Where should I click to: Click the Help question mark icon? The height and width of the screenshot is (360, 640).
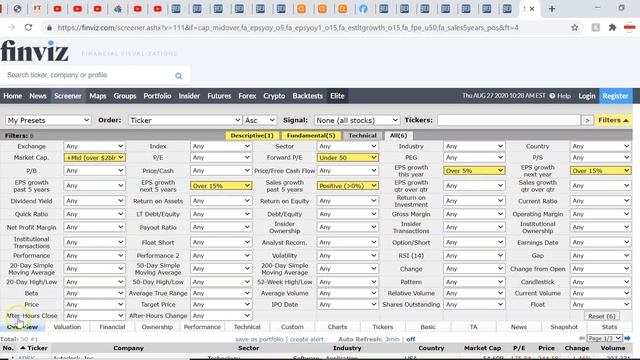click(x=552, y=96)
